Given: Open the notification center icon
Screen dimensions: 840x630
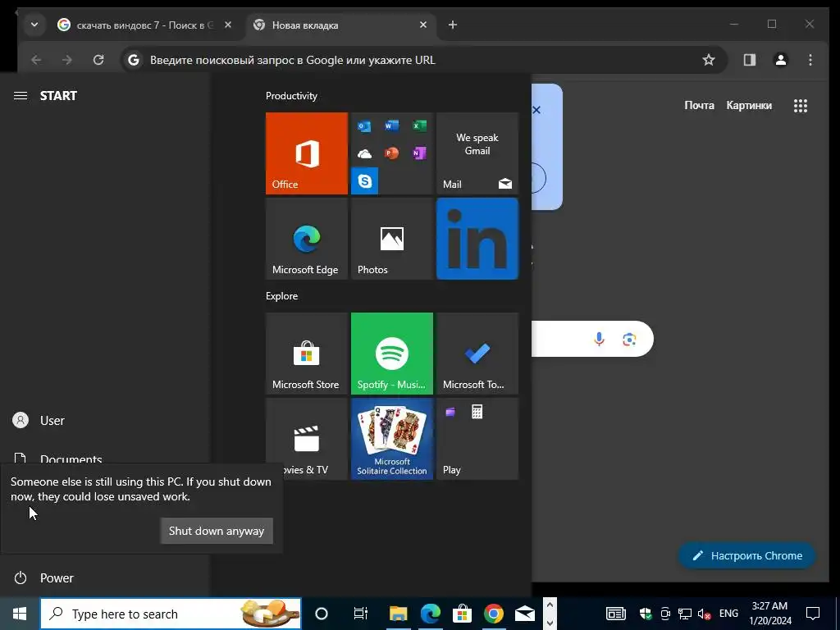Looking at the screenshot, I should [x=813, y=614].
